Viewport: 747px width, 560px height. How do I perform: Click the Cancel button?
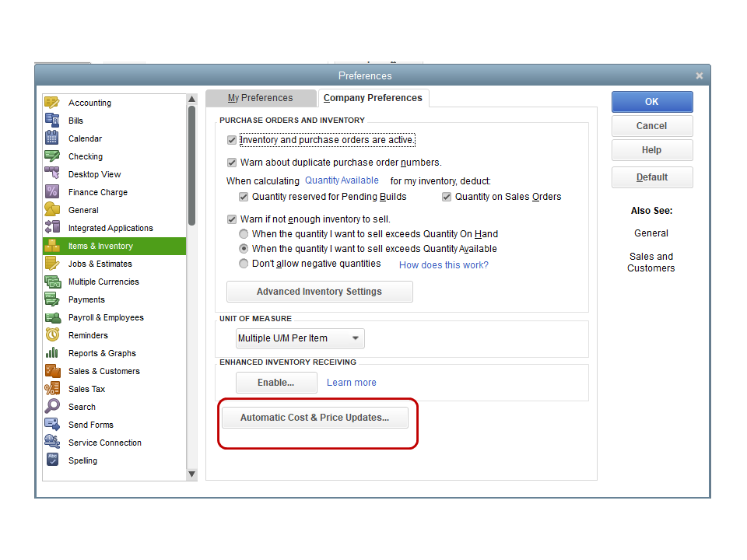pyautogui.click(x=652, y=126)
